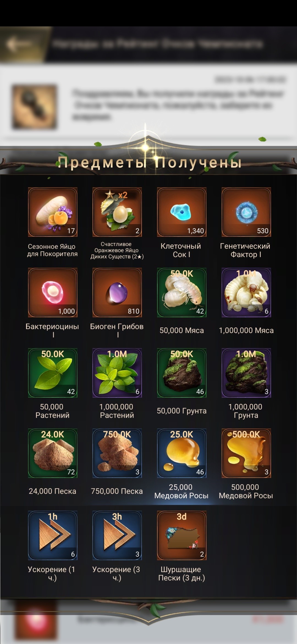The image size is (297, 644).
Task: Tap the 50,000 Мяса resource icon
Action: pyautogui.click(x=182, y=292)
